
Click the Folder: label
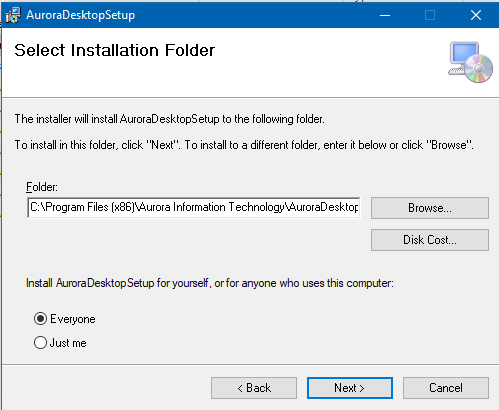click(x=42, y=187)
